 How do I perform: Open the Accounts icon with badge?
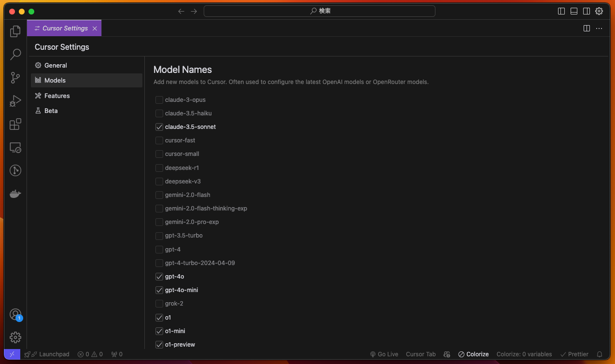tap(15, 315)
